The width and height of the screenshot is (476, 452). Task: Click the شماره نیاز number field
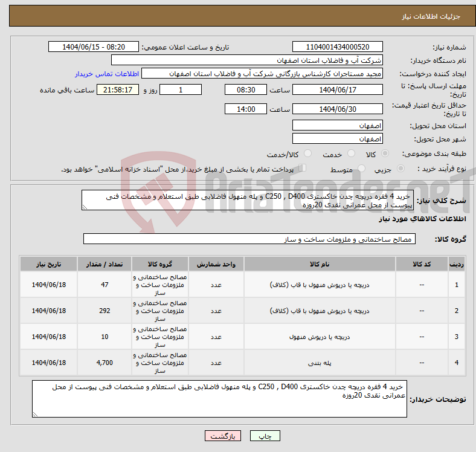tap(337, 47)
